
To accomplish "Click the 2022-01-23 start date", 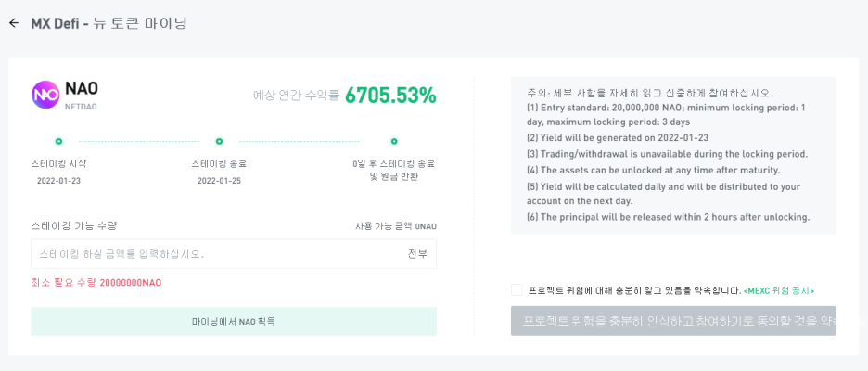I will click(x=58, y=181).
